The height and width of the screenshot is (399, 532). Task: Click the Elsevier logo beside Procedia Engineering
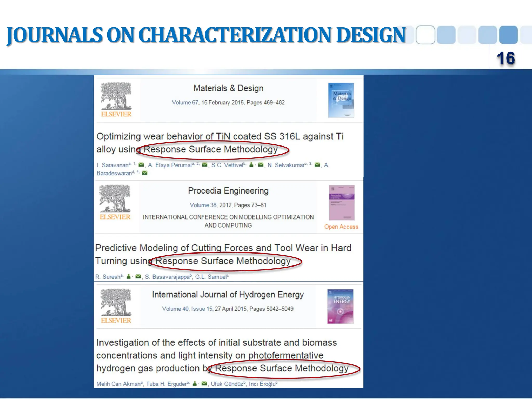click(x=115, y=203)
